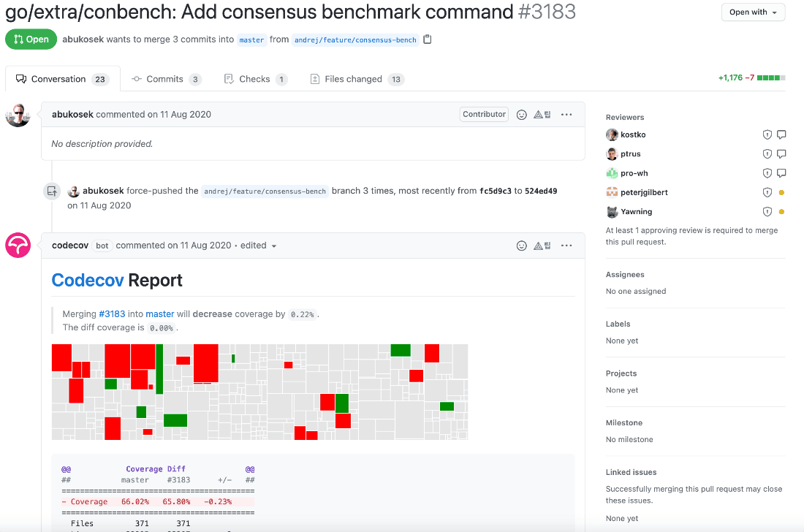The image size is (804, 532).
Task: Open options menu on abukosek's comment
Action: tap(566, 115)
